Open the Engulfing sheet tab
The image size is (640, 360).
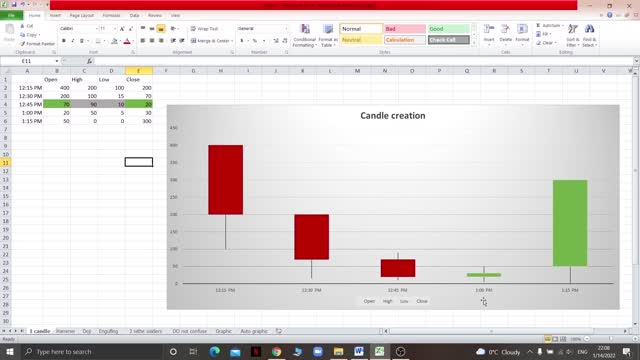pyautogui.click(x=108, y=331)
